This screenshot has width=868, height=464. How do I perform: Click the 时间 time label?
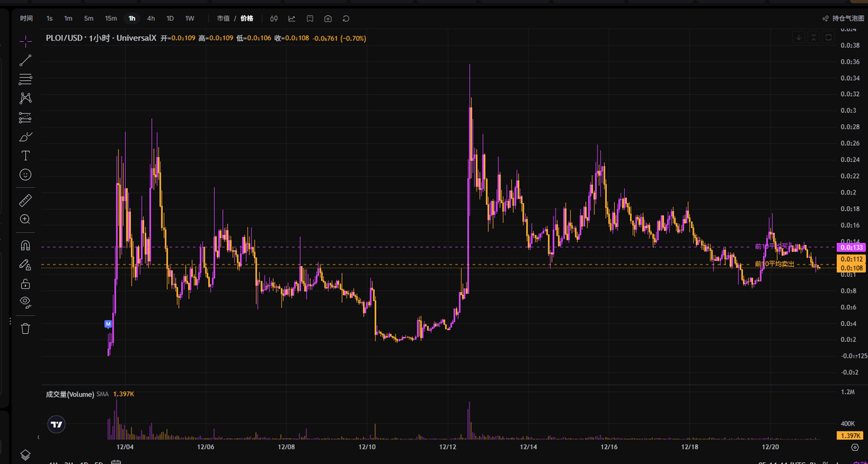coord(26,18)
